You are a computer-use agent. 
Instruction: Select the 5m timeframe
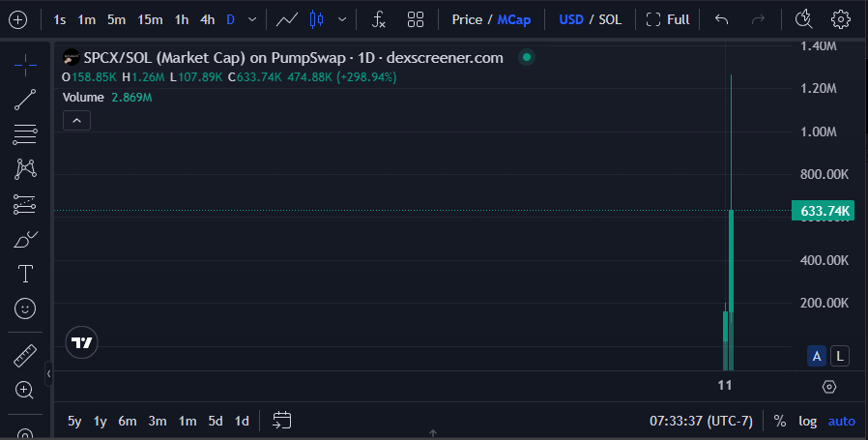pos(116,20)
